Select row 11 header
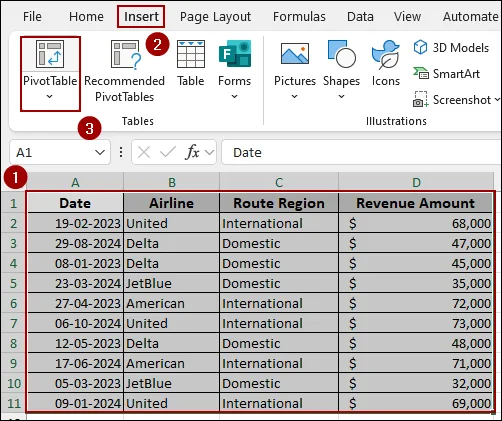Image resolution: width=502 pixels, height=421 pixels. tap(13, 403)
